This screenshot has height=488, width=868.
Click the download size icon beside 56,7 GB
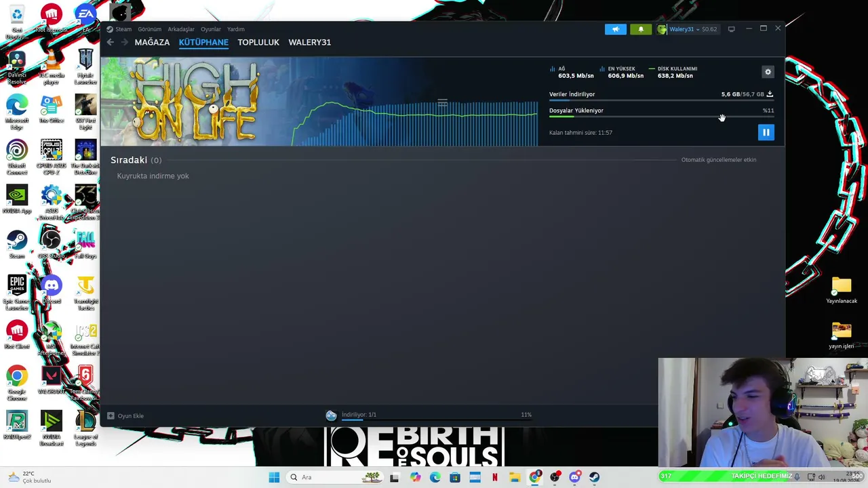[x=770, y=94]
